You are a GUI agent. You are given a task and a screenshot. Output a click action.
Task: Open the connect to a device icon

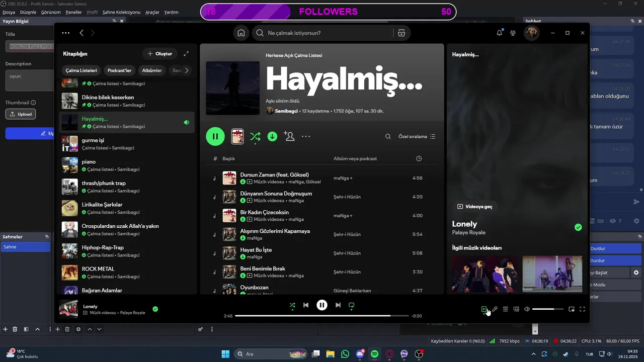click(x=516, y=309)
